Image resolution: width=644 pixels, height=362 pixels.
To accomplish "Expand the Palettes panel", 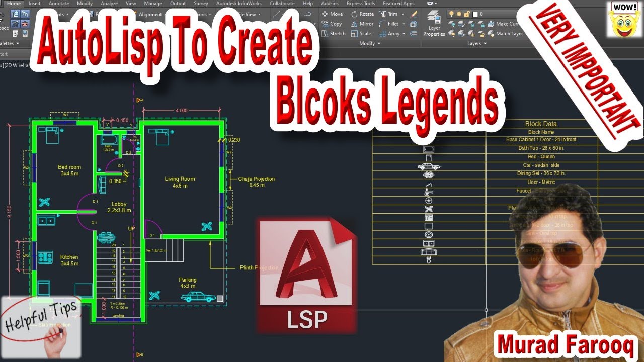I will point(10,44).
